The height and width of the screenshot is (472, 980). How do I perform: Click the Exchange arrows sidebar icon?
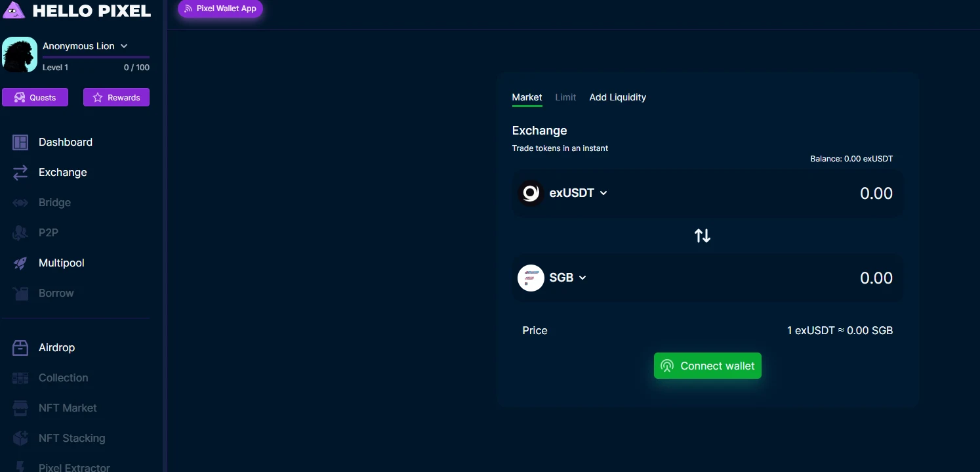[x=20, y=172]
